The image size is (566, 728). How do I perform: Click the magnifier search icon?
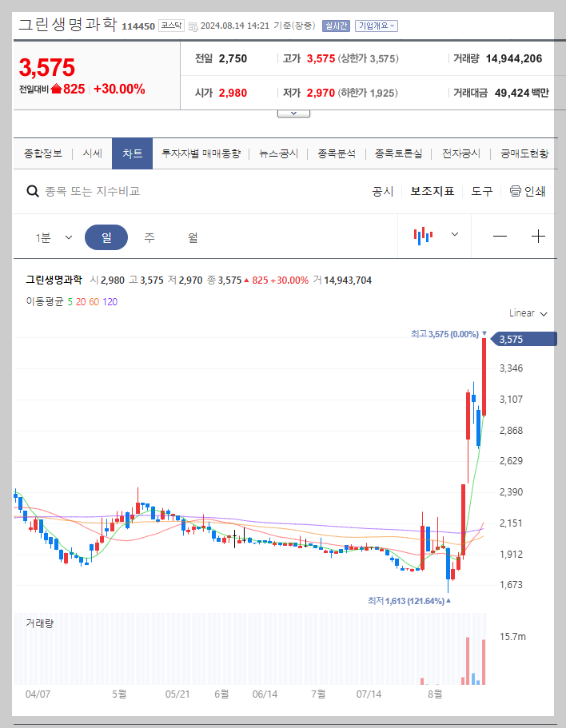(32, 191)
